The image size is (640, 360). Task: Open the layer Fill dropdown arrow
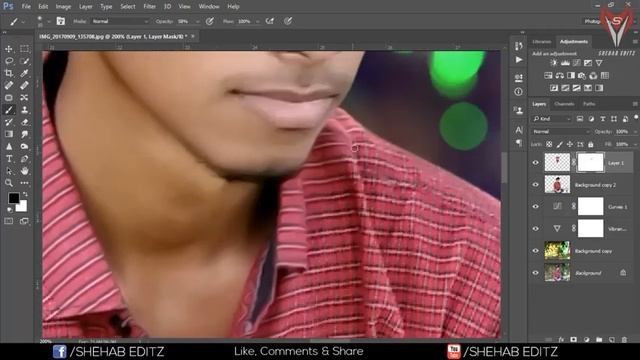pos(635,144)
